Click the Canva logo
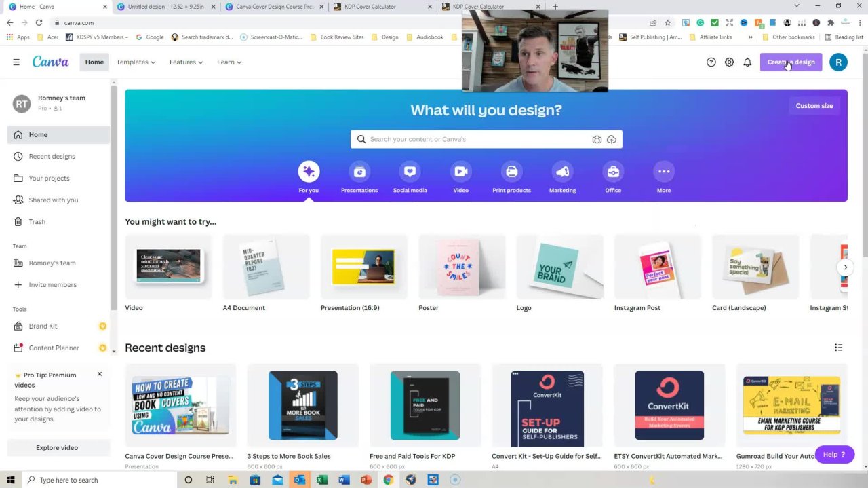The height and width of the screenshot is (488, 868). click(50, 62)
